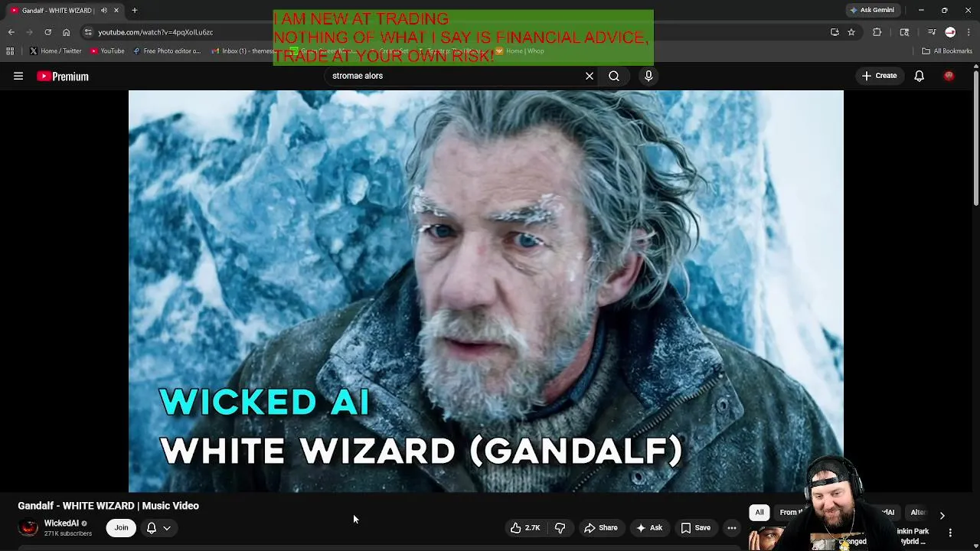
Task: Dislike the Gandalf video
Action: click(560, 527)
